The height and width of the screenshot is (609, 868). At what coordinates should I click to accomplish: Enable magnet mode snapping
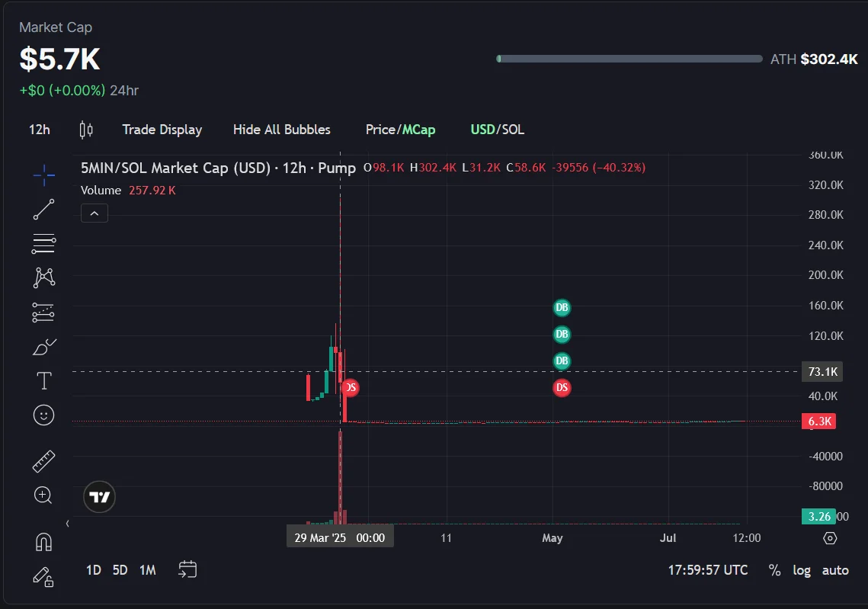pos(44,542)
